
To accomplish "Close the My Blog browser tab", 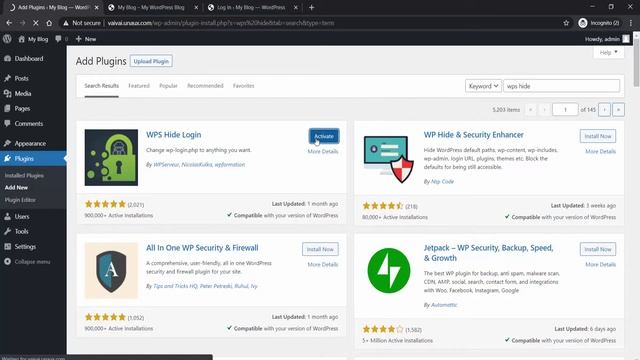I will click(196, 7).
